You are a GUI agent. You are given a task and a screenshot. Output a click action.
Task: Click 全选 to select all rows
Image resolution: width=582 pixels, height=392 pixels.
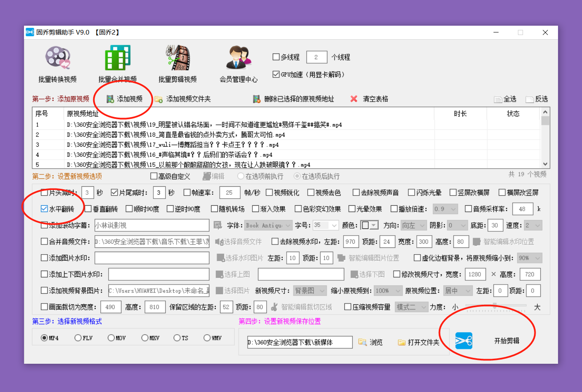505,99
